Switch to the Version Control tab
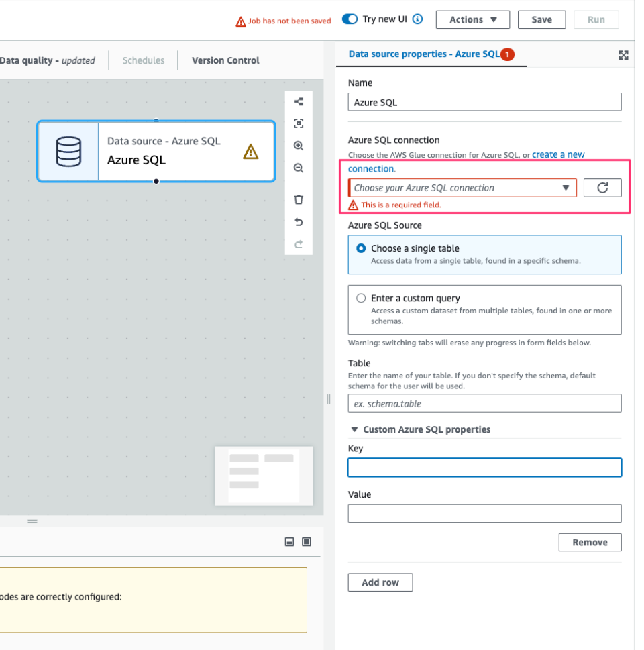The width and height of the screenshot is (644, 650). point(225,60)
